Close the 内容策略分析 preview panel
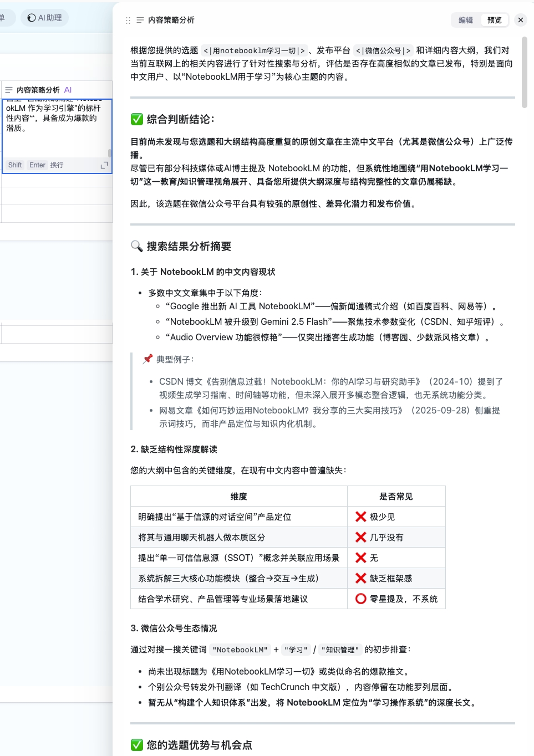Image resolution: width=534 pixels, height=756 pixels. 521,20
